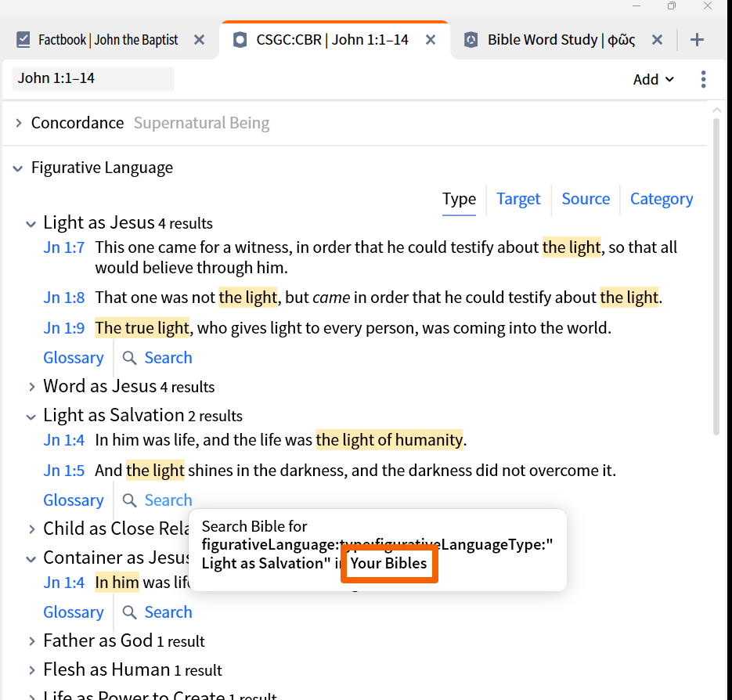Open the Jn 1:9 verse link

pyautogui.click(x=64, y=328)
